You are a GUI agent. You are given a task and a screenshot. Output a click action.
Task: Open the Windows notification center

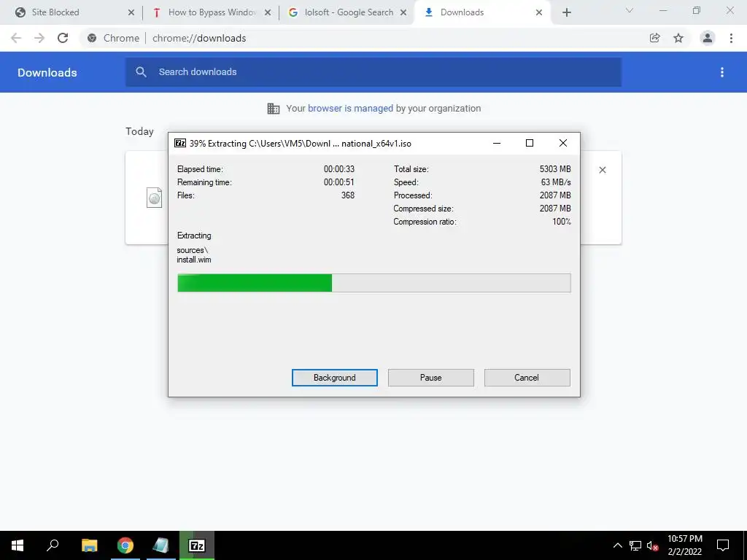(x=723, y=545)
